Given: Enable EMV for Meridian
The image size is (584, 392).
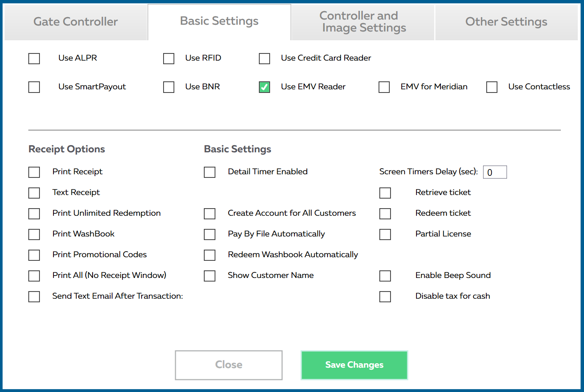Looking at the screenshot, I should coord(384,87).
